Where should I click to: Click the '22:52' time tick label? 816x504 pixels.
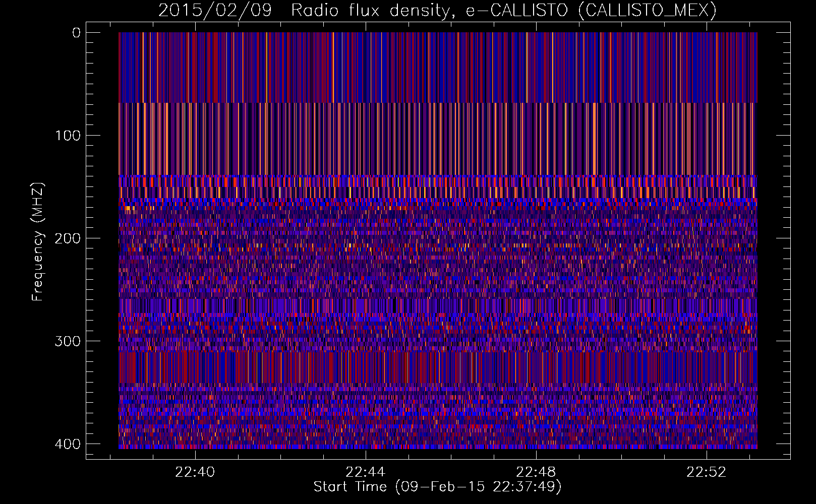coord(706,472)
